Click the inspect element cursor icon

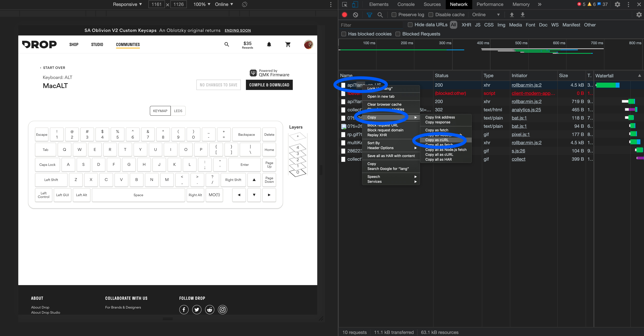(x=345, y=4)
